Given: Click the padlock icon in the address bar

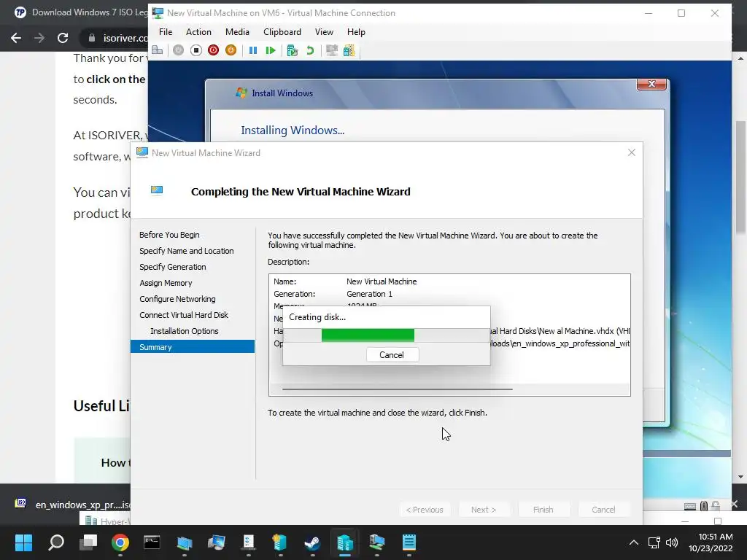Looking at the screenshot, I should point(91,38).
